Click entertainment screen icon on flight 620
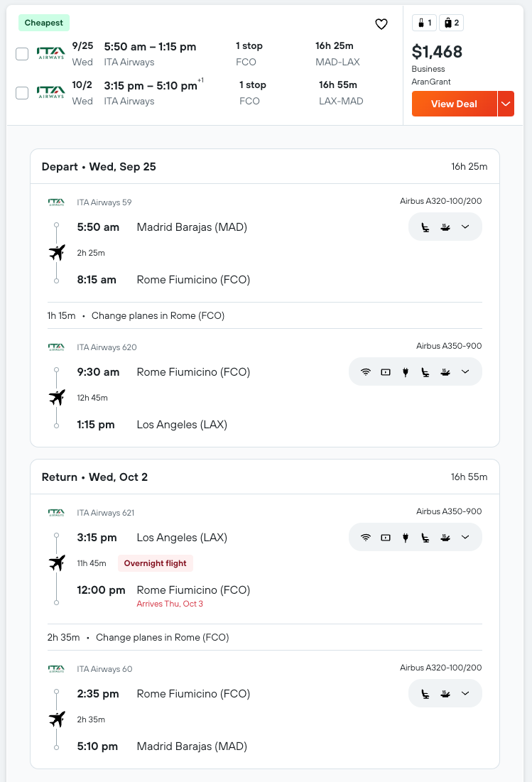Viewport: 532px width, 782px height. click(386, 372)
